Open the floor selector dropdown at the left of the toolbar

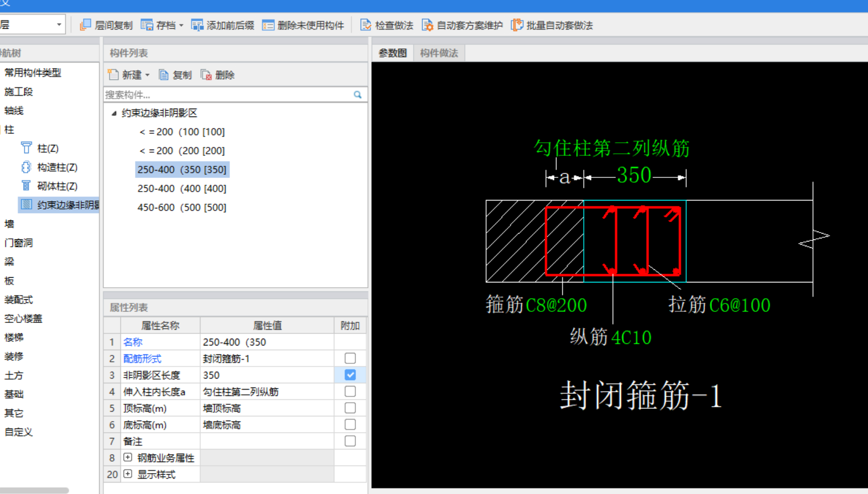[59, 25]
